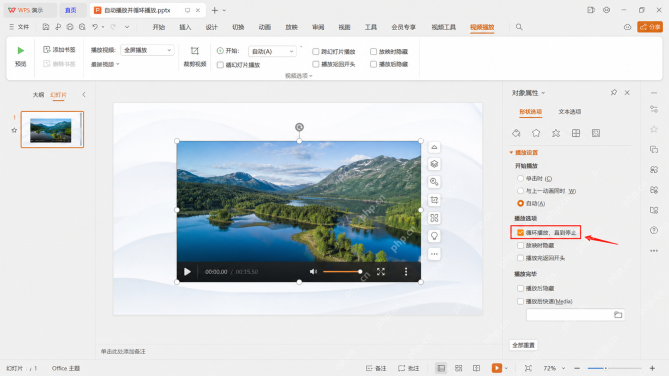Click the Size and Properties grid icon
Screen dimensions: 669x376
[x=576, y=133]
